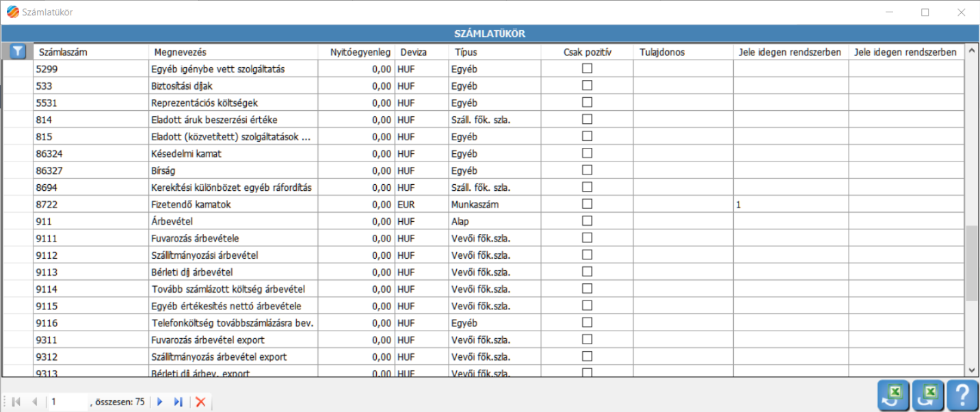
Task: Check Csak pozitív for Bírság row
Action: [587, 170]
